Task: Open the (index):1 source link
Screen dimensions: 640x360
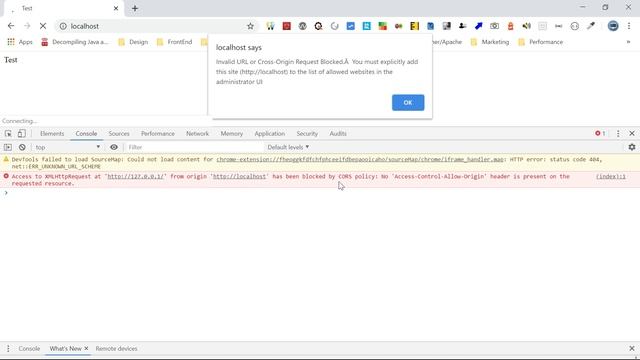Action: 611,176
